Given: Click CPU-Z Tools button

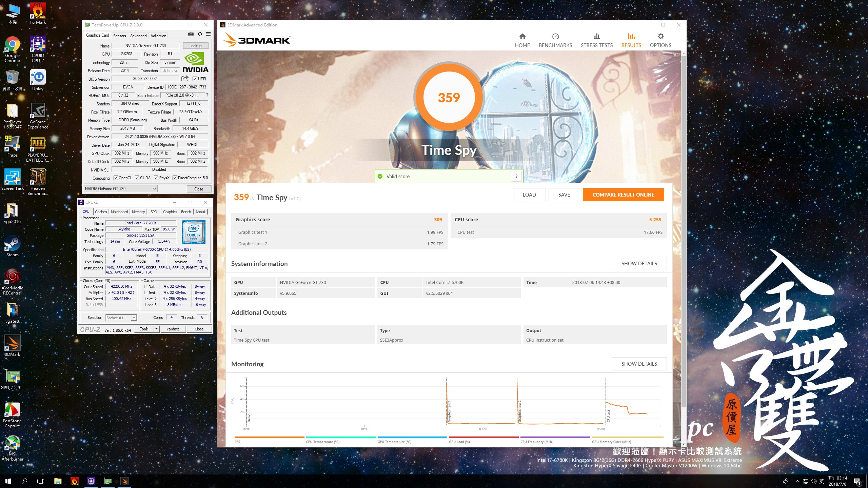Looking at the screenshot, I should click(x=144, y=329).
